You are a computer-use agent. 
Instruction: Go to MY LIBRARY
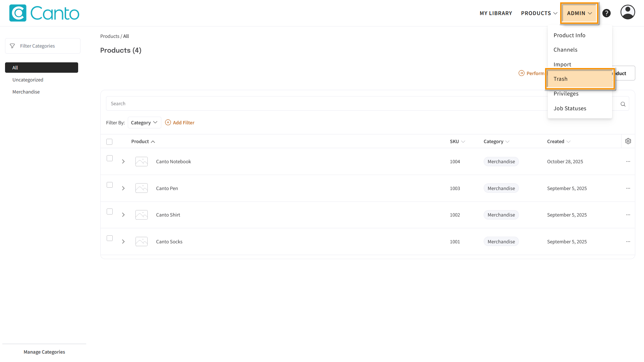pyautogui.click(x=496, y=13)
